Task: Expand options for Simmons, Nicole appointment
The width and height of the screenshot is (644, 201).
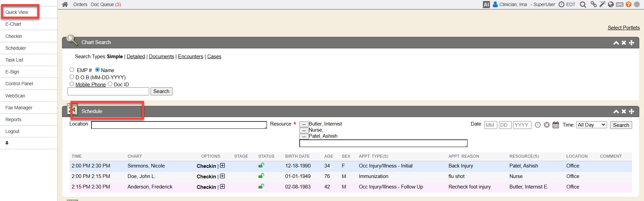Action: tap(222, 166)
